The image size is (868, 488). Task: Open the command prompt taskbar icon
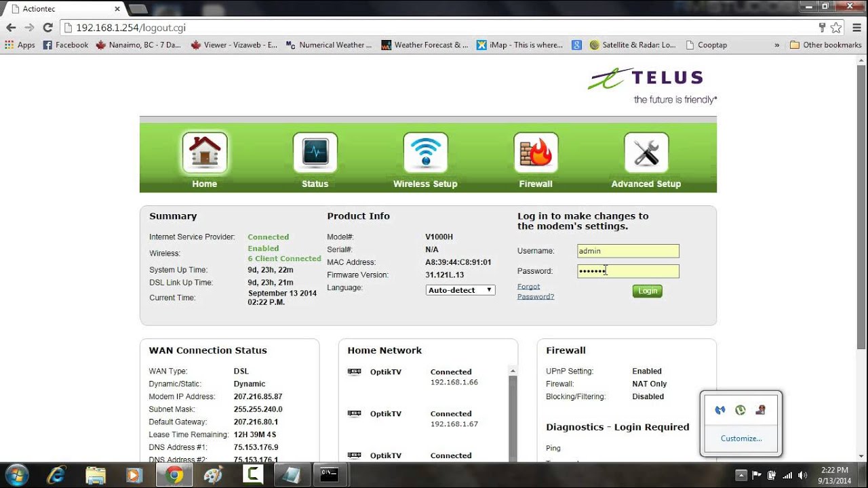pos(330,476)
